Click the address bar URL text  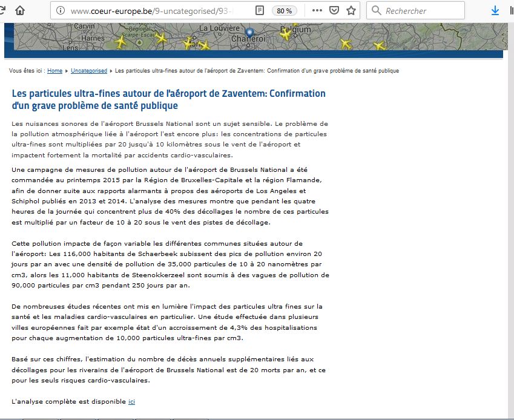point(152,11)
